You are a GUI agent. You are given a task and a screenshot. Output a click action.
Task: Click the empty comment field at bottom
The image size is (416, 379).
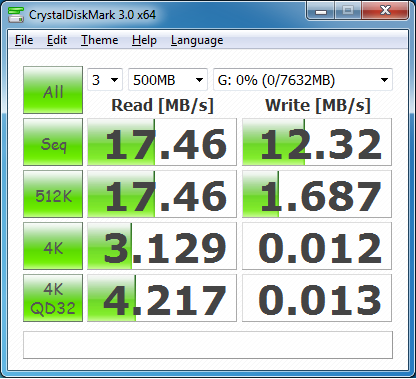pyautogui.click(x=208, y=345)
